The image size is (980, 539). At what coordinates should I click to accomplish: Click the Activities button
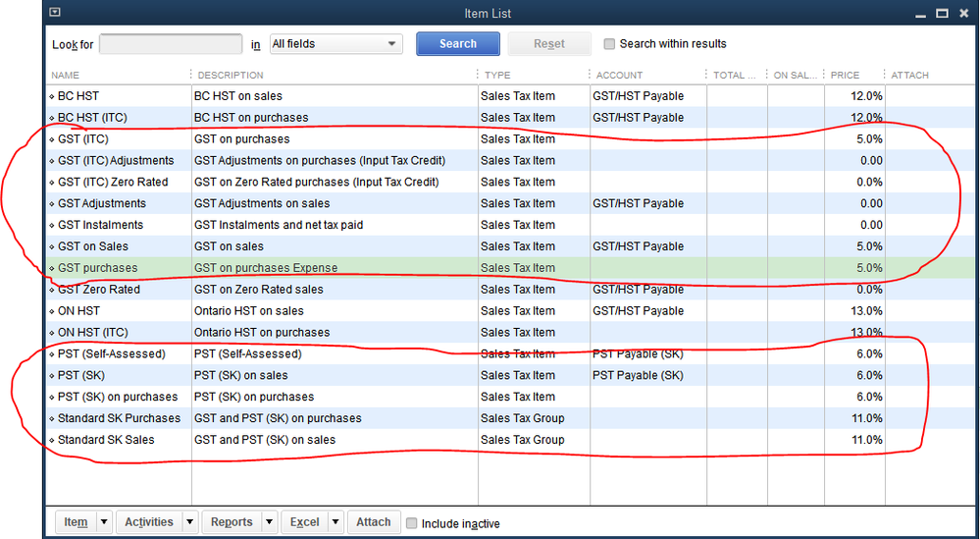click(149, 522)
